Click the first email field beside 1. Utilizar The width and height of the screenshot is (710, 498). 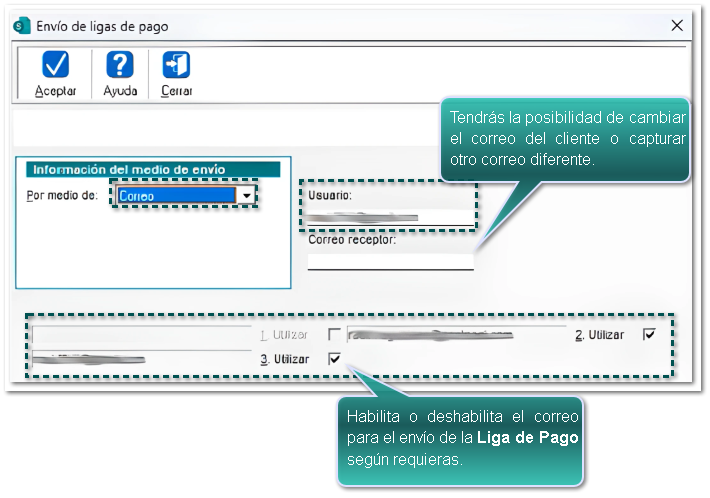click(x=141, y=335)
